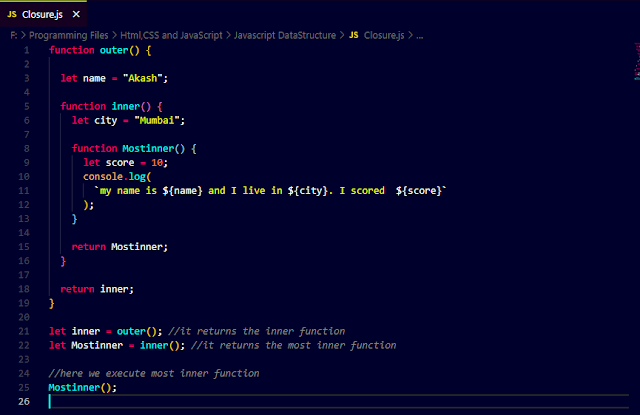This screenshot has width=640, height=415.
Task: Click line number 5 in gutter
Action: pyautogui.click(x=27, y=107)
